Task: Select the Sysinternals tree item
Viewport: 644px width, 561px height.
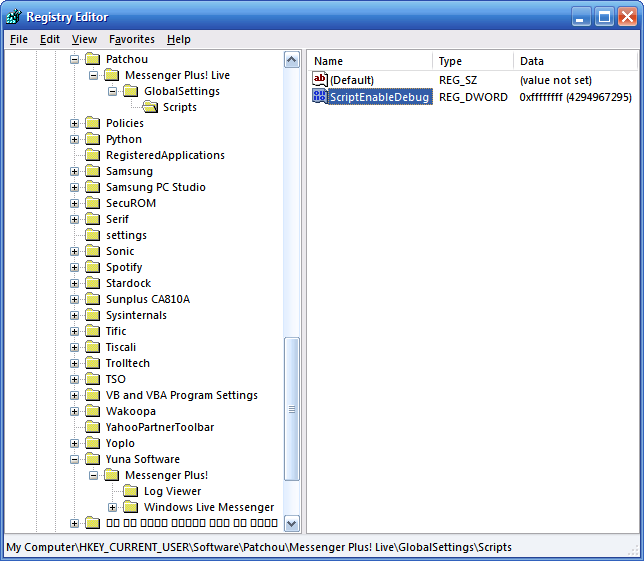Action: pos(136,315)
